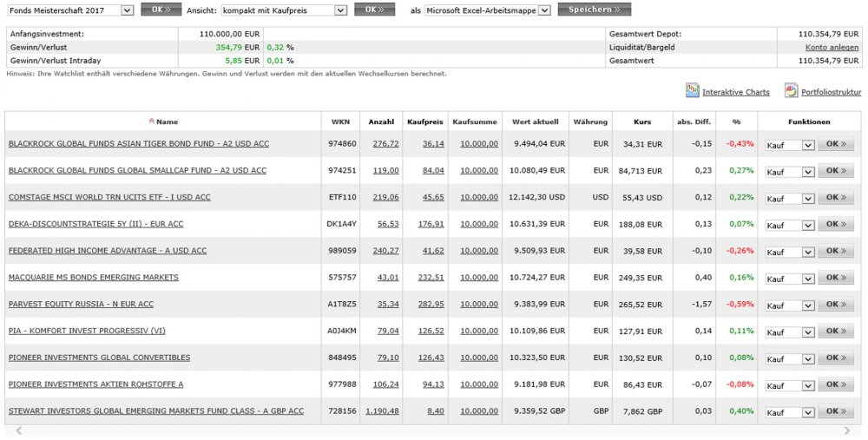Edit Anzahl 276,72 for Asian Tiger fund
This screenshot has height=440, width=868.
point(386,144)
